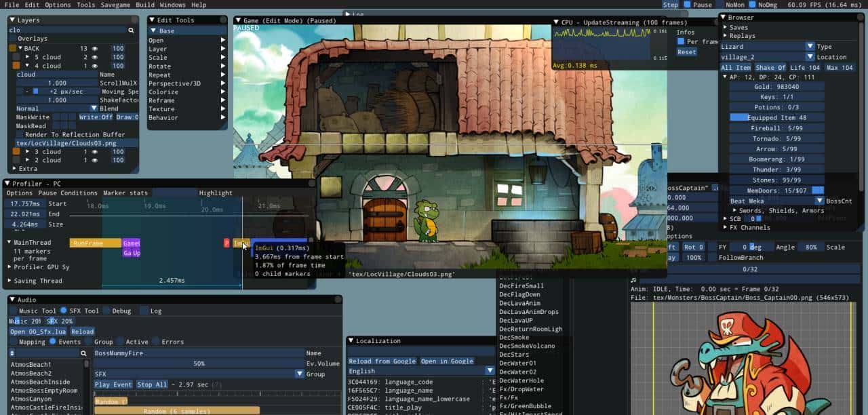Click the magnifier search icon in the Layers panel

pos(131,30)
